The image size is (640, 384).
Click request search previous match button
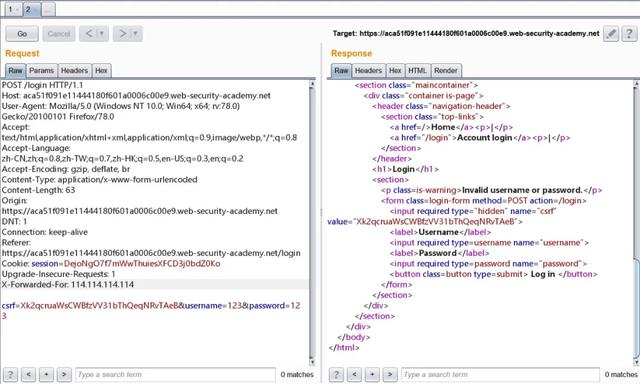pyautogui.click(x=28, y=374)
